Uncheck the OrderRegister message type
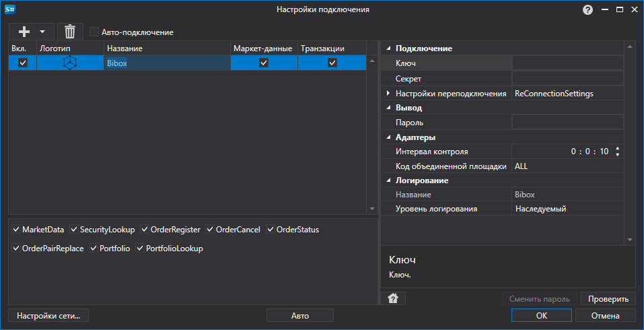 click(x=145, y=230)
